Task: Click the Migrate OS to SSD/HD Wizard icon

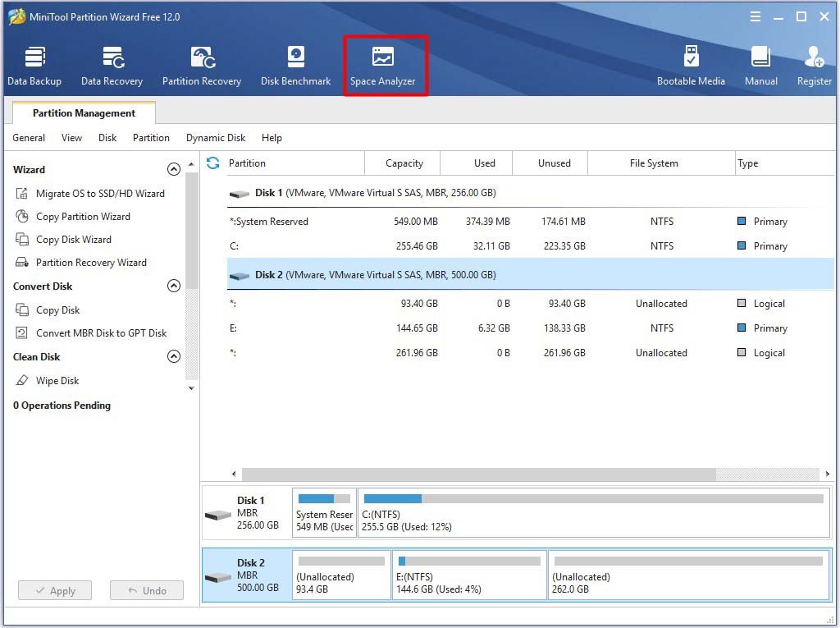Action: point(22,194)
